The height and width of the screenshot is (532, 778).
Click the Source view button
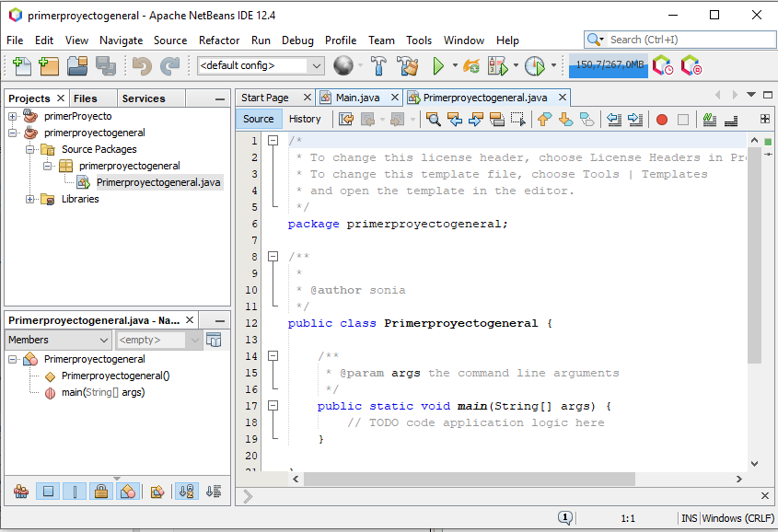click(258, 119)
